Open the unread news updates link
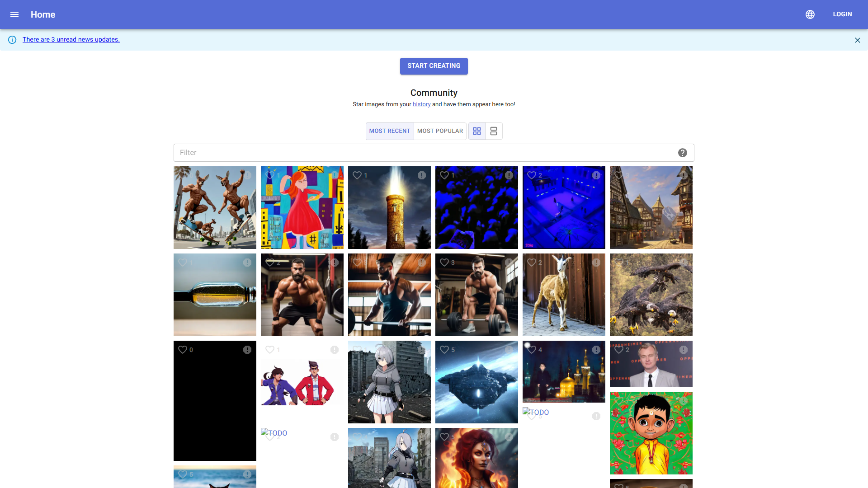The image size is (868, 488). click(71, 40)
